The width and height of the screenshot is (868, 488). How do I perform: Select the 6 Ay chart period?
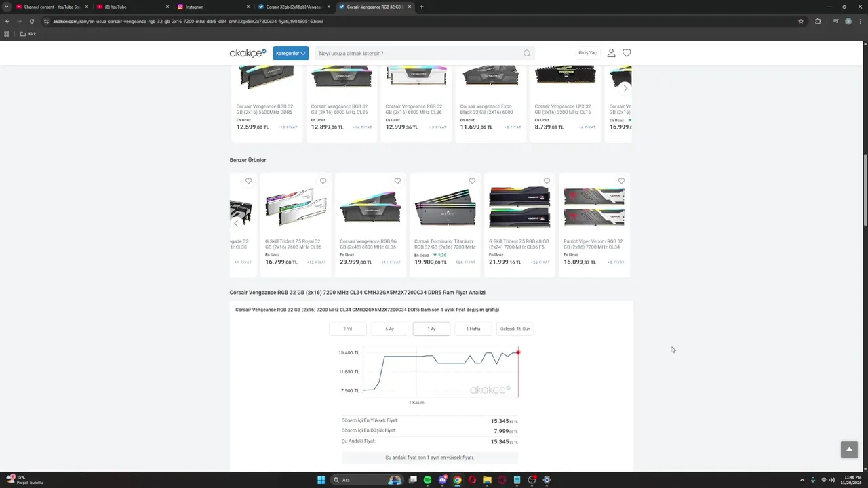pyautogui.click(x=389, y=329)
